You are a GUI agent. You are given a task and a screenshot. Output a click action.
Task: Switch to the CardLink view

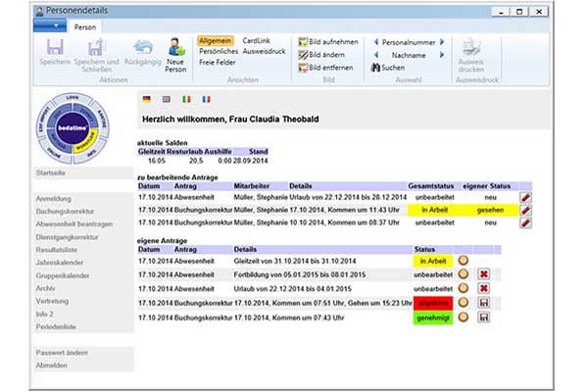(257, 41)
